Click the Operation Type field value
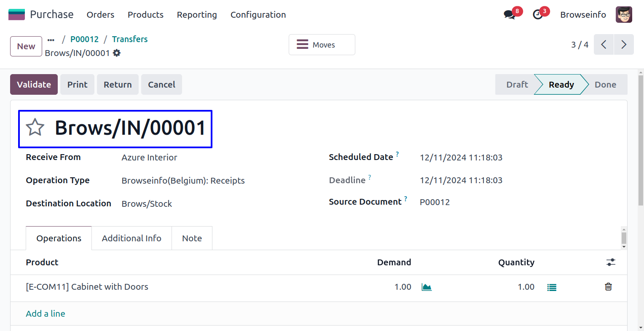 pos(183,181)
